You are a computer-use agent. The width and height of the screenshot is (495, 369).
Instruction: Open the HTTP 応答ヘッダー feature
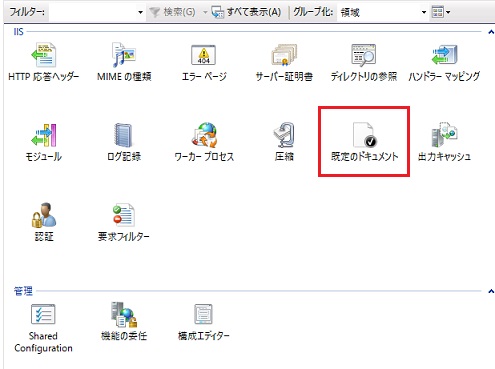[44, 62]
